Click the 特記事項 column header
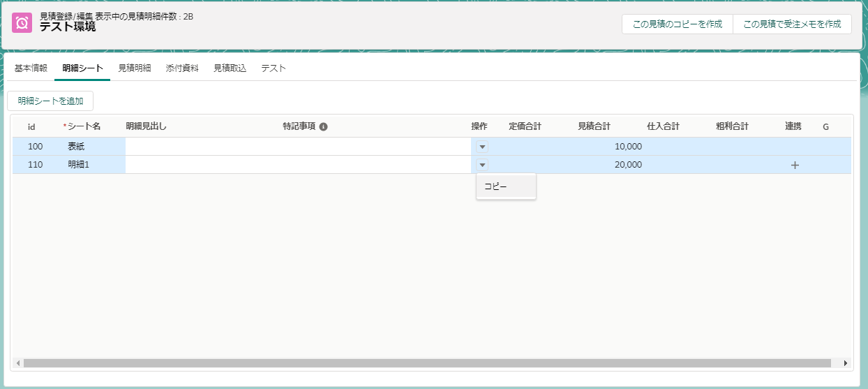Image resolution: width=868 pixels, height=389 pixels. [299, 127]
